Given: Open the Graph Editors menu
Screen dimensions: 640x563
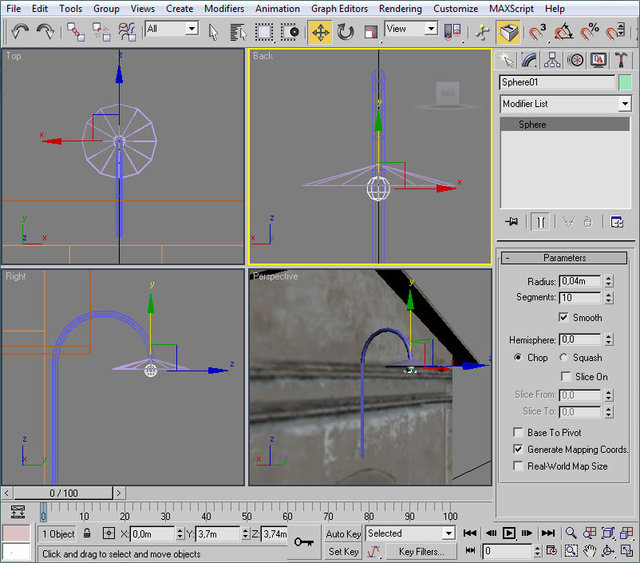Looking at the screenshot, I should [337, 8].
